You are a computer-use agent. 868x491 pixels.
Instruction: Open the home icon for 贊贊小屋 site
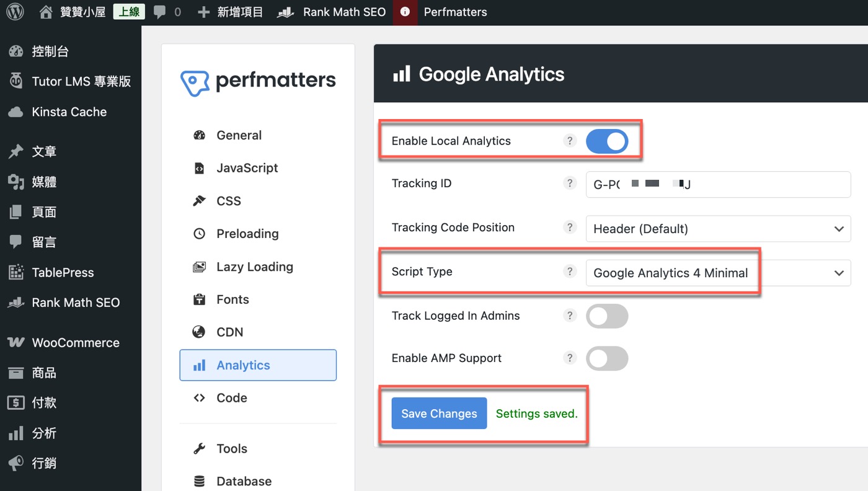click(x=45, y=12)
